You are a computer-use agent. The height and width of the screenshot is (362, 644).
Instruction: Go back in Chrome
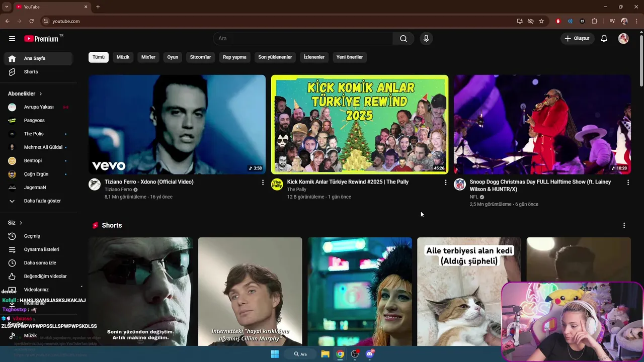click(7, 21)
